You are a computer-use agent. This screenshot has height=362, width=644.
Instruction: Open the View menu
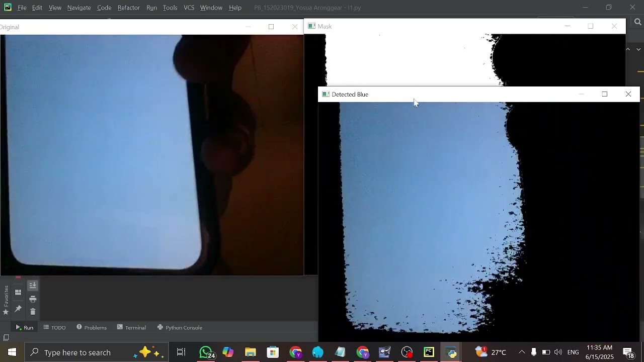click(55, 8)
